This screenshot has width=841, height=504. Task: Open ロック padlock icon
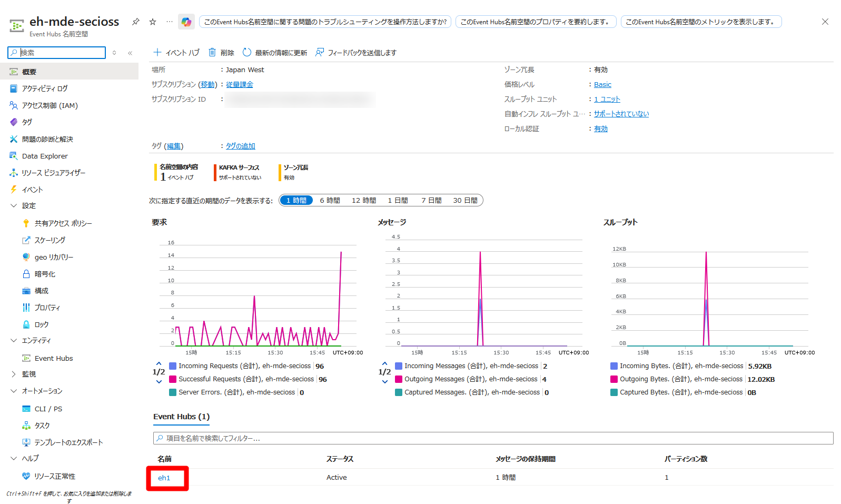(26, 324)
